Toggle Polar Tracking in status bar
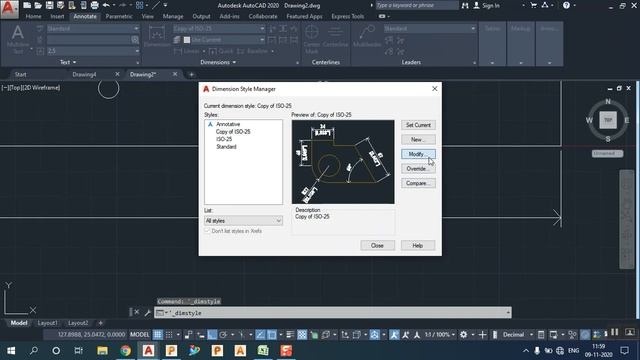Screen dimensions: 640x360 point(223,335)
